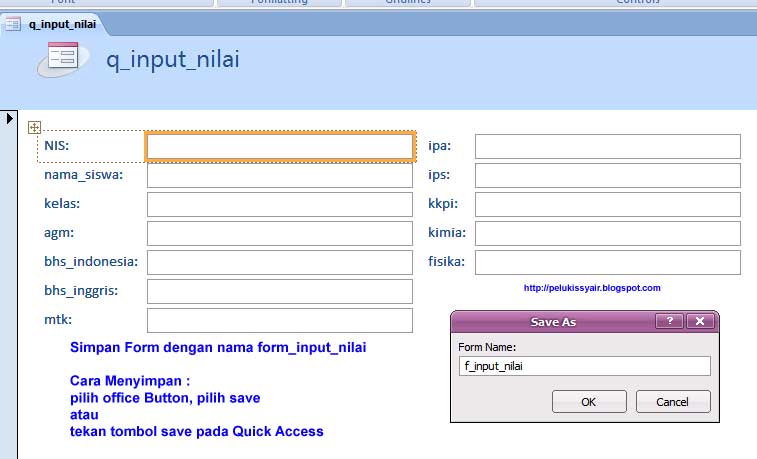Select the fisika label
This screenshot has height=459, width=757.
point(447,261)
